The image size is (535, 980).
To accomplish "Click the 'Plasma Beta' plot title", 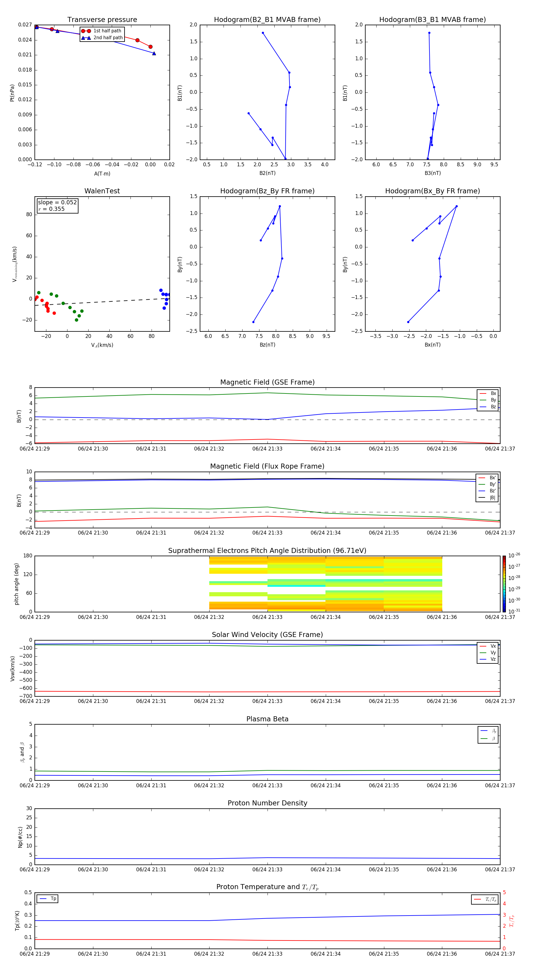I will pos(267,719).
